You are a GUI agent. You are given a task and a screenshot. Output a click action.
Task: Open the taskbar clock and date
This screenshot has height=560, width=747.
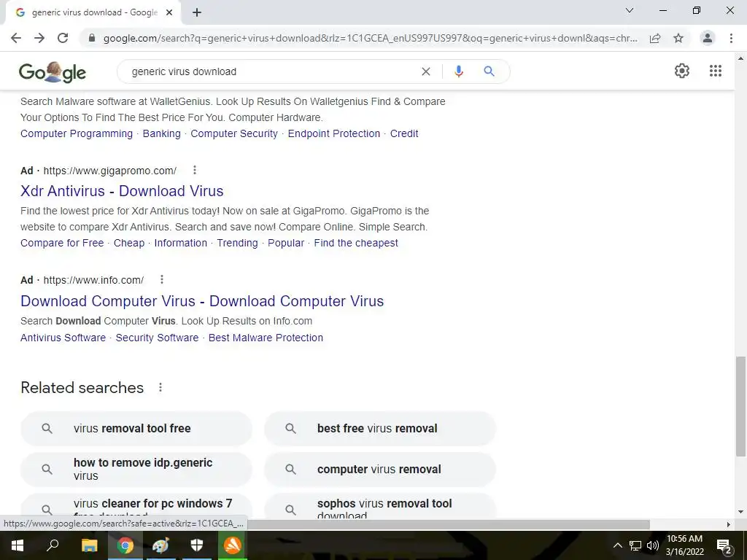coord(684,545)
